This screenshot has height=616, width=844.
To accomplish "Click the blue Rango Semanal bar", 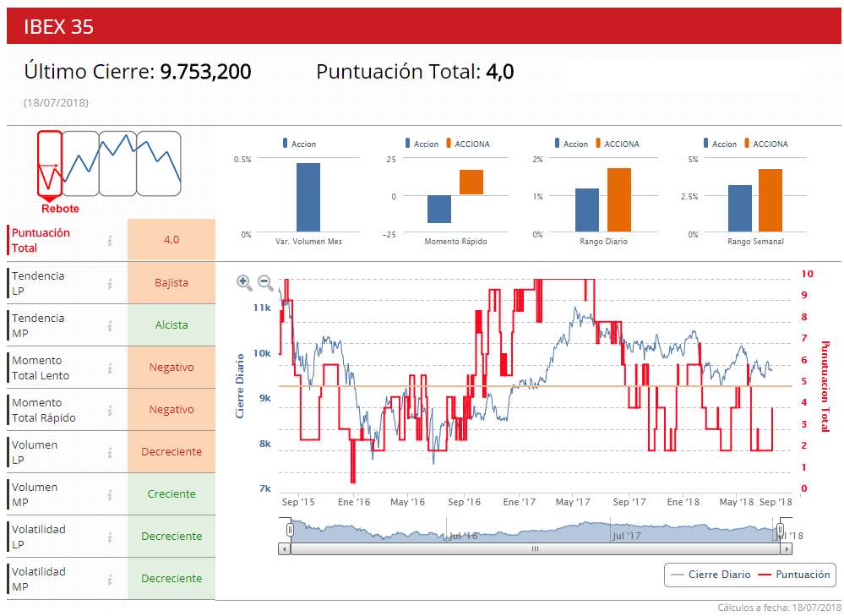I will (740, 209).
